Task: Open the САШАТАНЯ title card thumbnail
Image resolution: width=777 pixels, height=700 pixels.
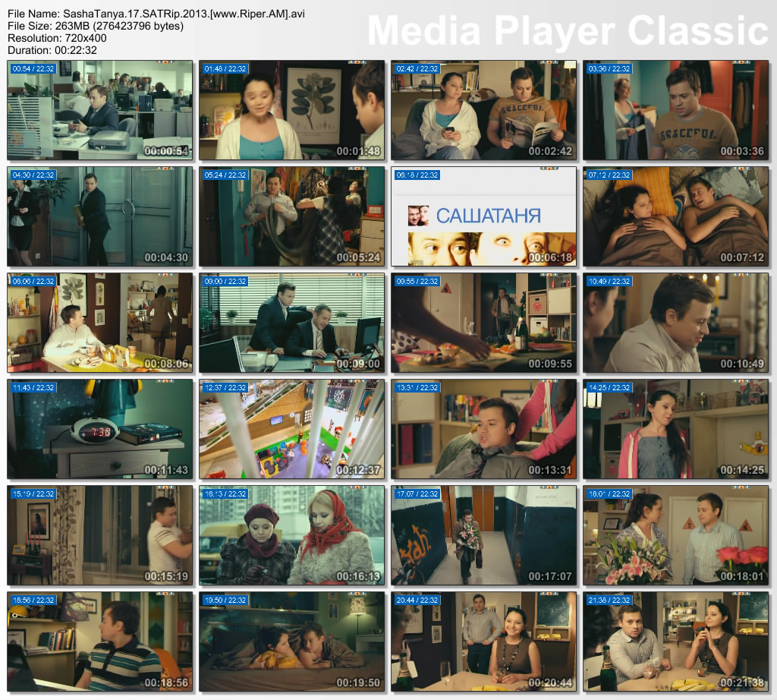Action: (483, 216)
